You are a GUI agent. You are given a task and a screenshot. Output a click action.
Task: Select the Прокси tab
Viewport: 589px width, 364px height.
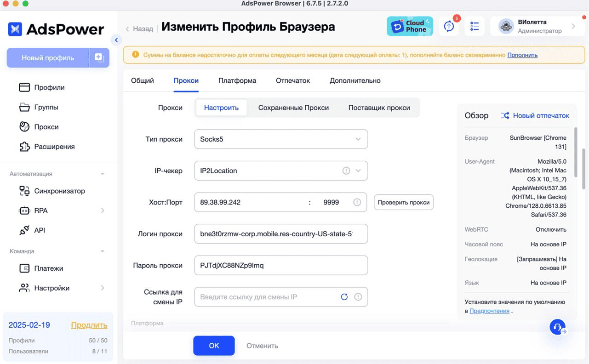pyautogui.click(x=186, y=80)
